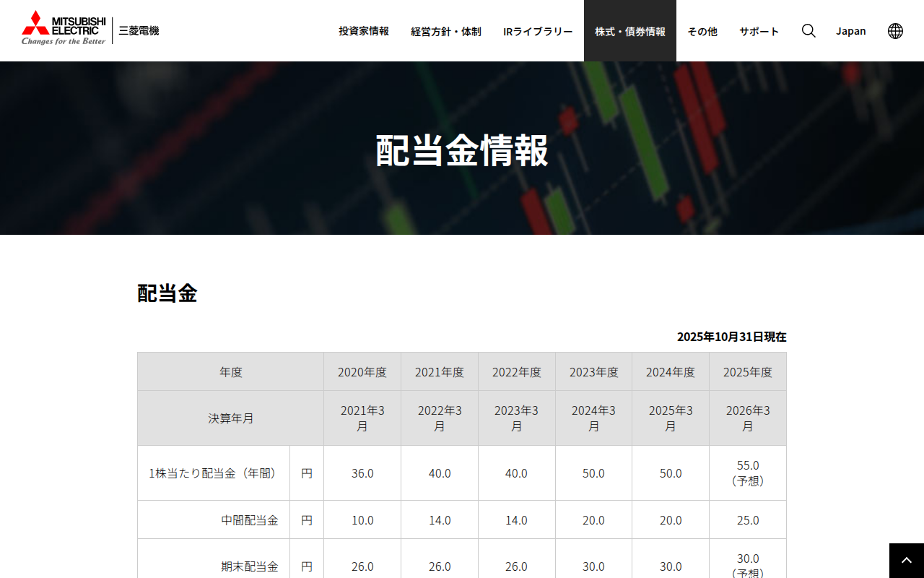Open the サポート menu
924x578 pixels.
coord(759,31)
